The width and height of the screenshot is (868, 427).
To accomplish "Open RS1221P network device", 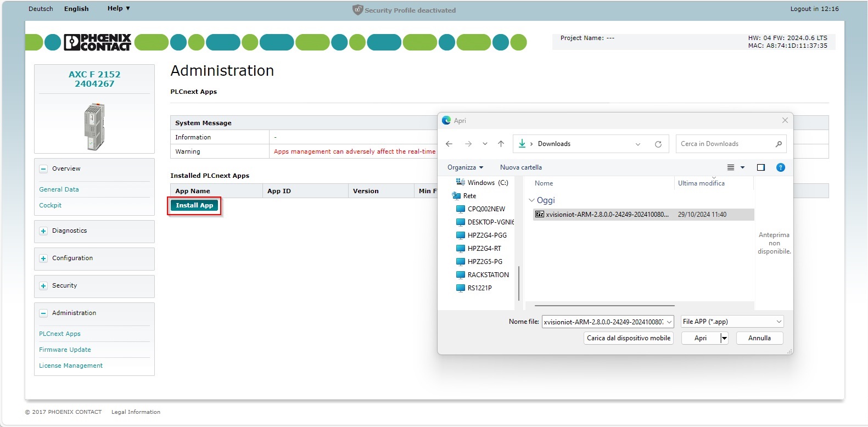I will coord(474,288).
